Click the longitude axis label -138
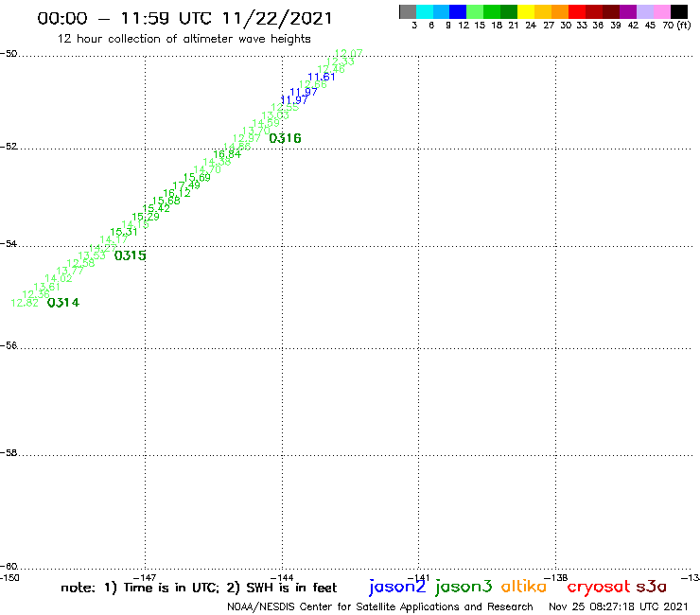Screen dimensions: 700x615 [556, 578]
